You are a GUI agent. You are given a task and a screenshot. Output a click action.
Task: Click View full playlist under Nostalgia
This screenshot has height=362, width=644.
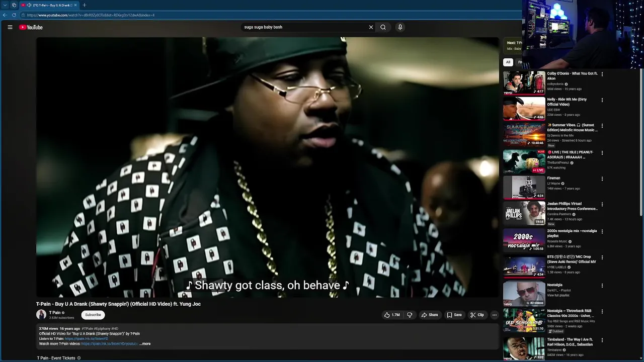(x=558, y=295)
